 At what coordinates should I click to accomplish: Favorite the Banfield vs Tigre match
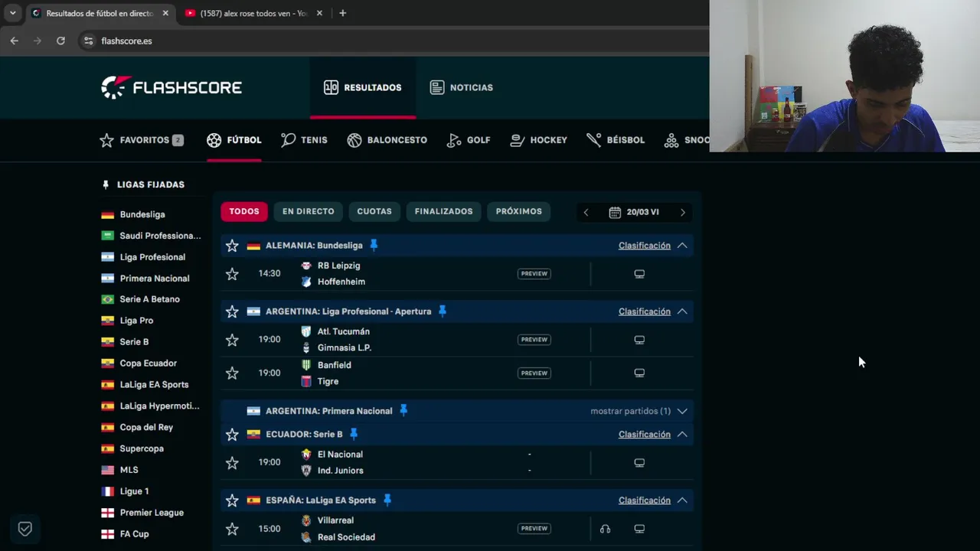click(232, 373)
